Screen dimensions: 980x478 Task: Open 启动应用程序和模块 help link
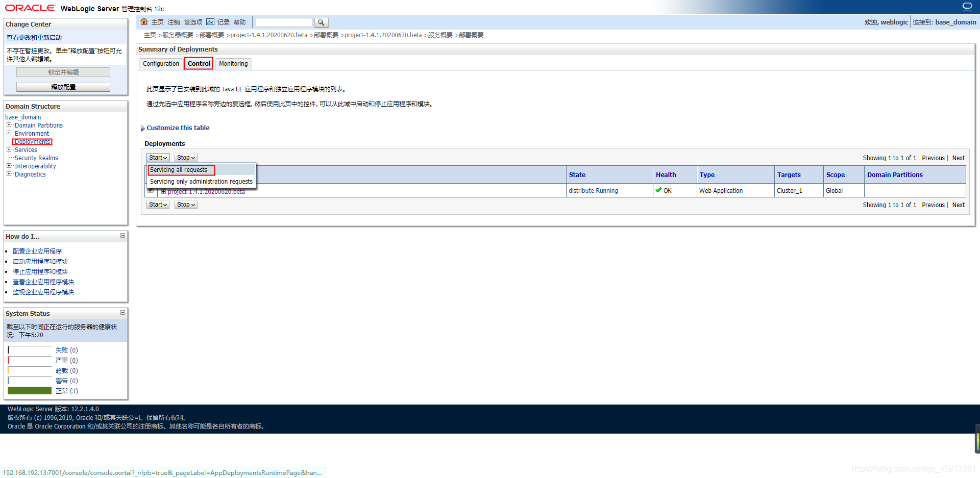click(40, 262)
